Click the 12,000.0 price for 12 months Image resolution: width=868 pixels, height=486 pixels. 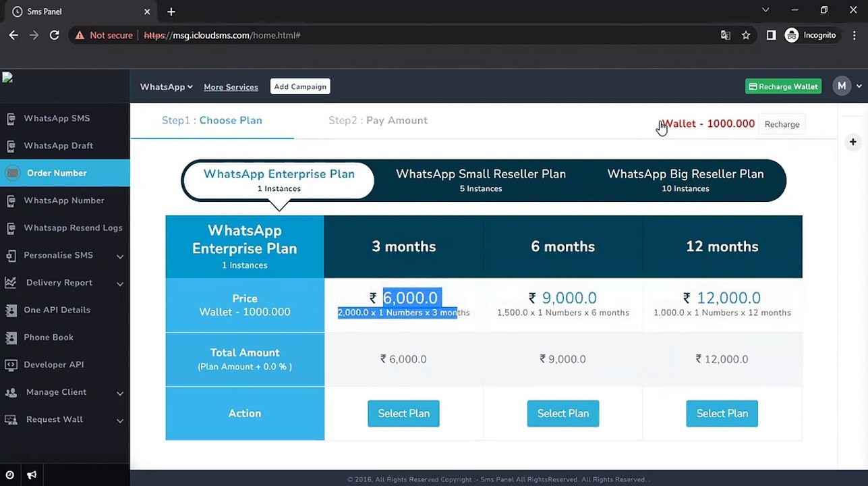coord(728,298)
